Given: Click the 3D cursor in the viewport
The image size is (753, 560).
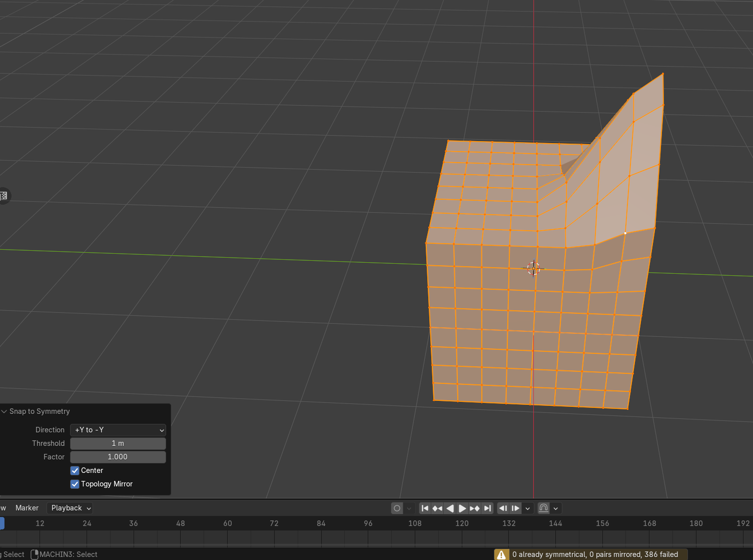Looking at the screenshot, I should 533,268.
